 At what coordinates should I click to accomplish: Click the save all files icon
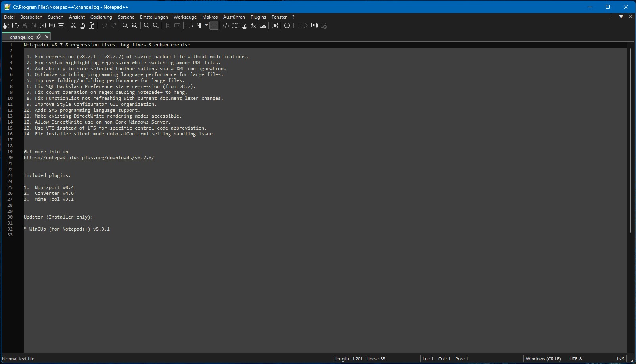(x=34, y=25)
